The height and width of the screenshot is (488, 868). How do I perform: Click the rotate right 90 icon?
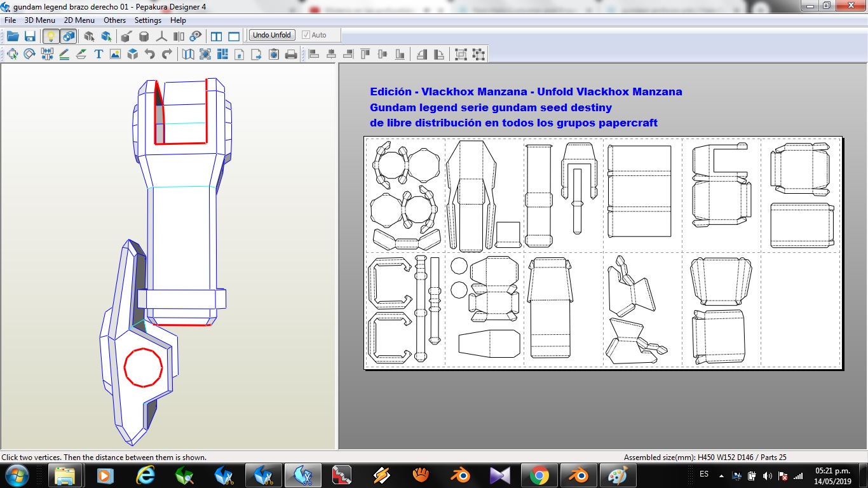[439, 55]
